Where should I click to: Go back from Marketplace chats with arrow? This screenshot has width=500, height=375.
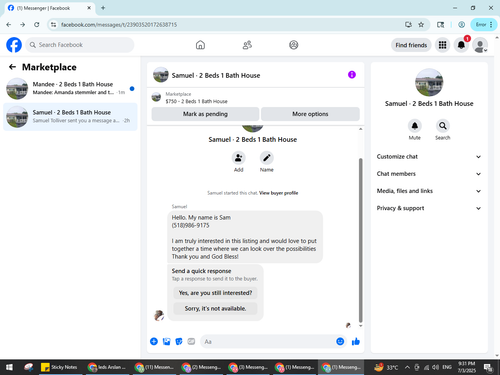(x=12, y=67)
